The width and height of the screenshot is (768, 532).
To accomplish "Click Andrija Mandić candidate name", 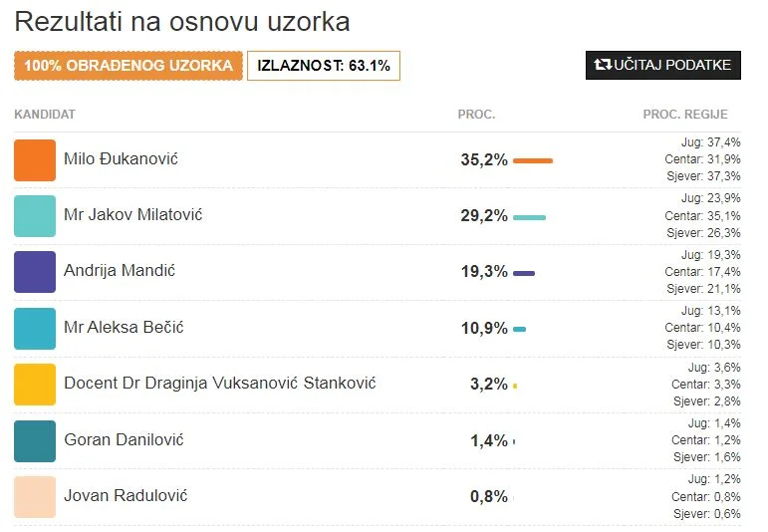I will 120,270.
